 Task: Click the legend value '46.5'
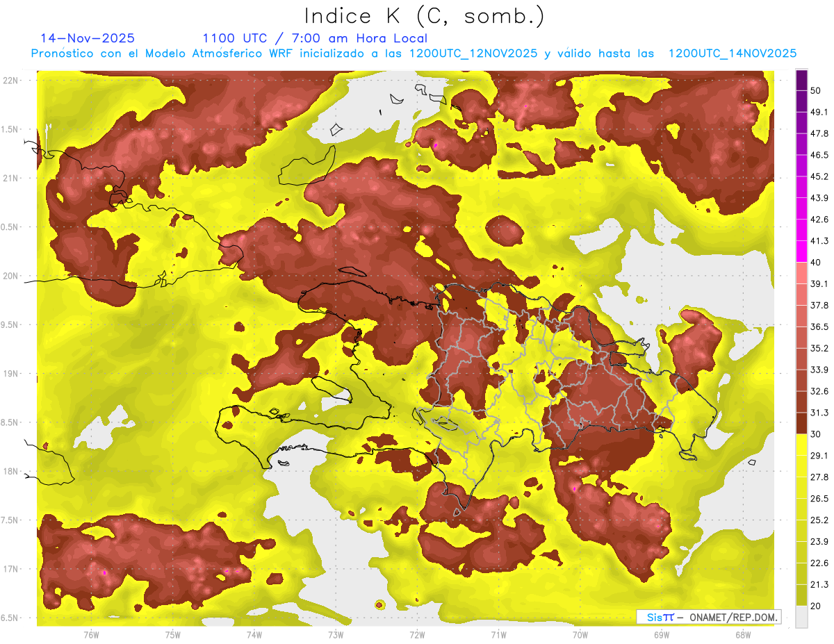pyautogui.click(x=819, y=155)
